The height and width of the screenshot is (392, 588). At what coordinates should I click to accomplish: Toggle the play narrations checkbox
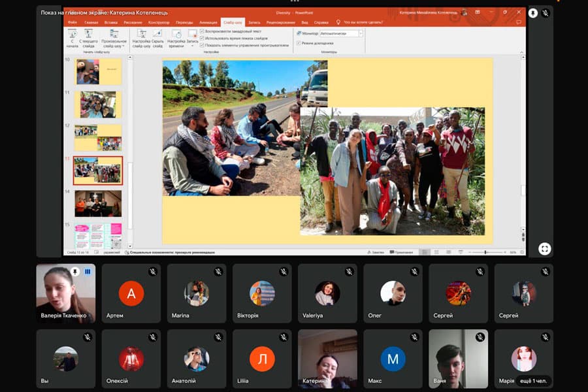tap(203, 31)
